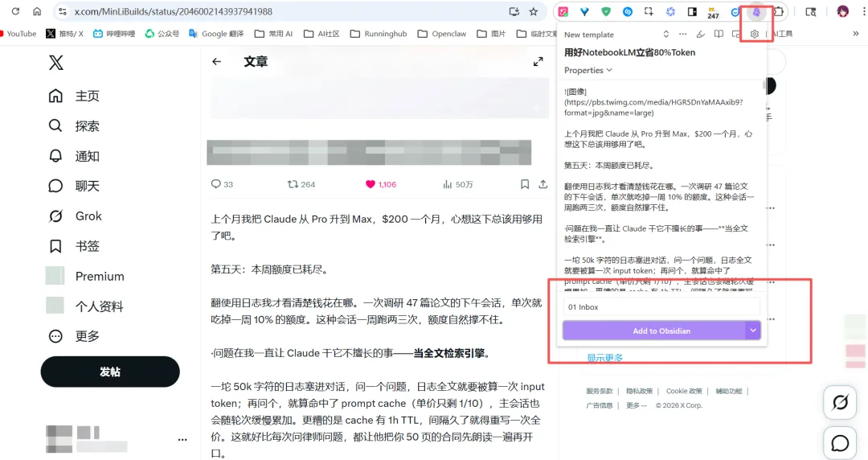Click the screenshot capture extension icon
The width and height of the screenshot is (868, 460).
649,11
